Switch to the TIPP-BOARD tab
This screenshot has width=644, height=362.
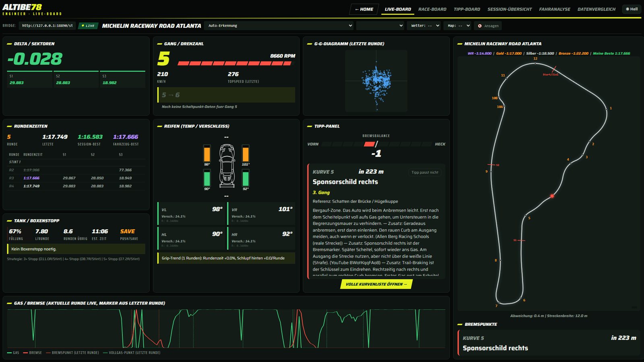pyautogui.click(x=467, y=9)
